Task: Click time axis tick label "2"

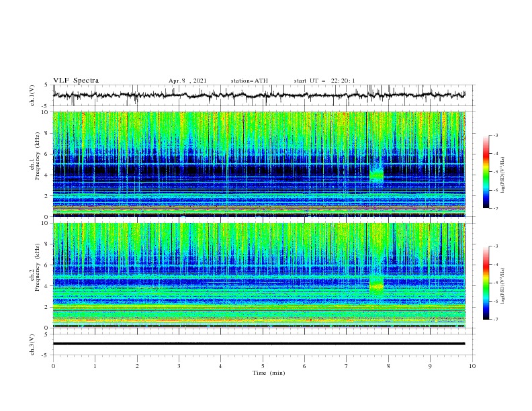Action: (x=137, y=366)
